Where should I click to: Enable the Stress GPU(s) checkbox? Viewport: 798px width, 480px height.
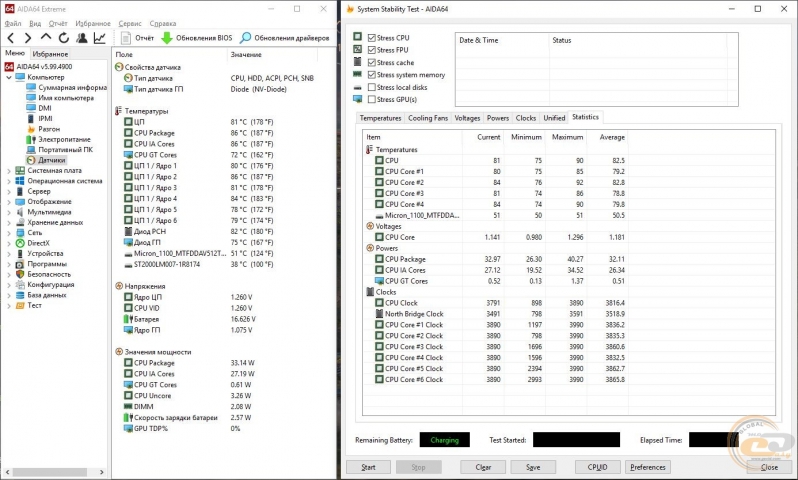coord(372,99)
